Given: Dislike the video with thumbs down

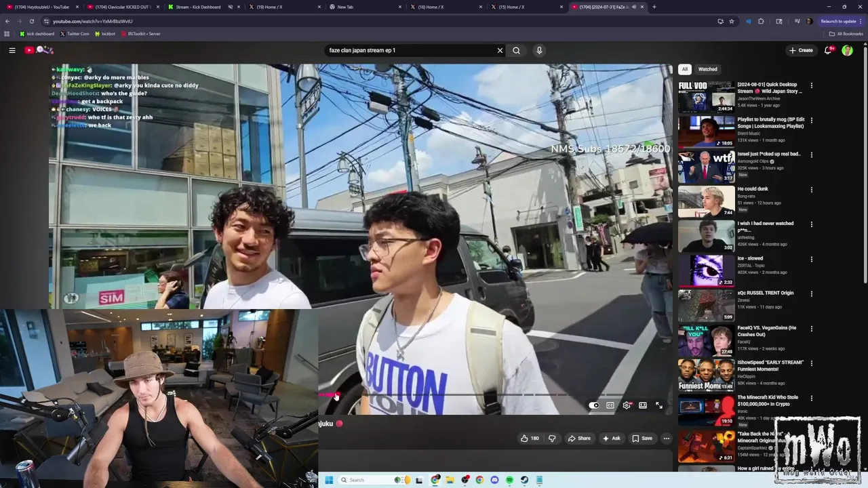Looking at the screenshot, I should click(552, 439).
